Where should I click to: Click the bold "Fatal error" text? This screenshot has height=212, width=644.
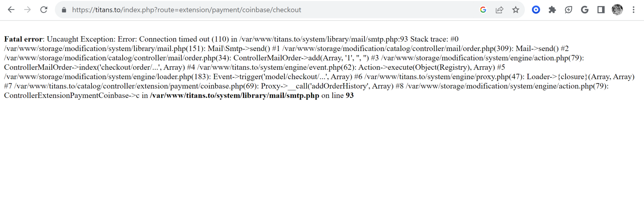tap(23, 39)
